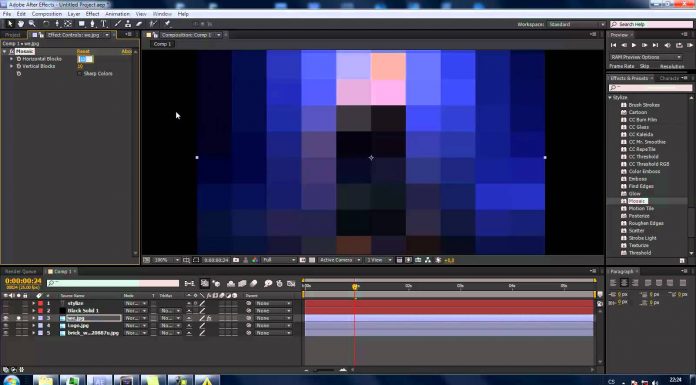Show the stylize layer with eye toggle
The image size is (696, 385).
tap(6, 303)
